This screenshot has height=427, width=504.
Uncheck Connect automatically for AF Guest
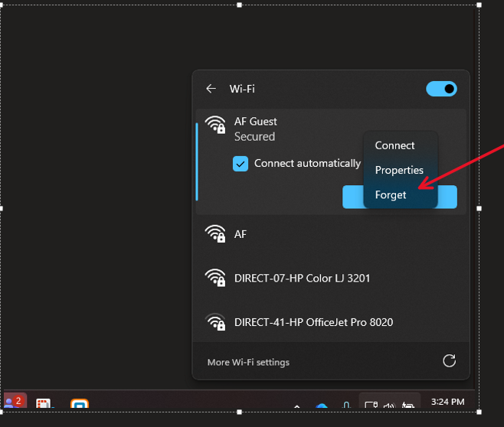241,164
